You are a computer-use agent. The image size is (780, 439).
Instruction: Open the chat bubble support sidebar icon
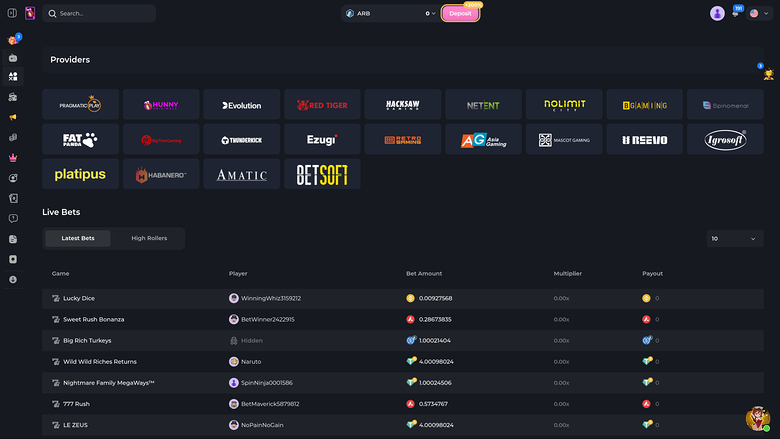(x=13, y=219)
